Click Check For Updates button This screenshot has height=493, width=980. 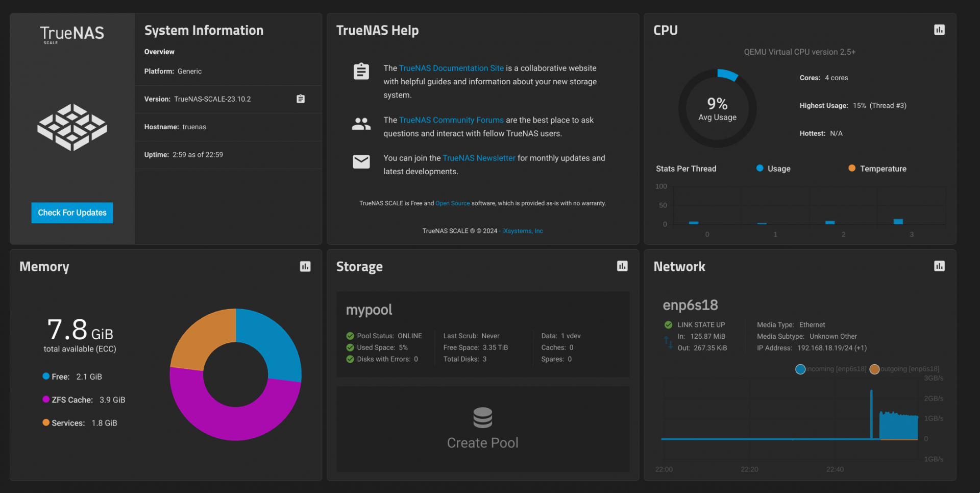(72, 213)
